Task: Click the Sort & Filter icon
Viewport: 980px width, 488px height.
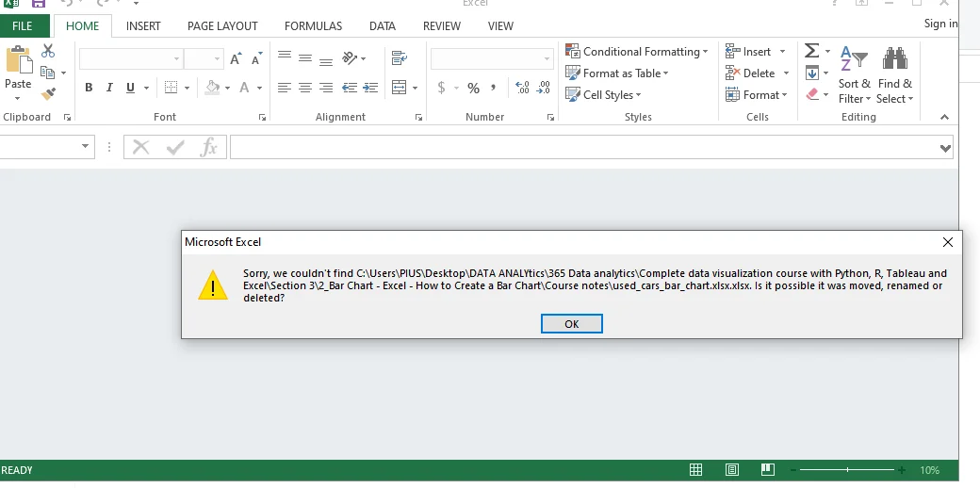Action: (x=854, y=61)
